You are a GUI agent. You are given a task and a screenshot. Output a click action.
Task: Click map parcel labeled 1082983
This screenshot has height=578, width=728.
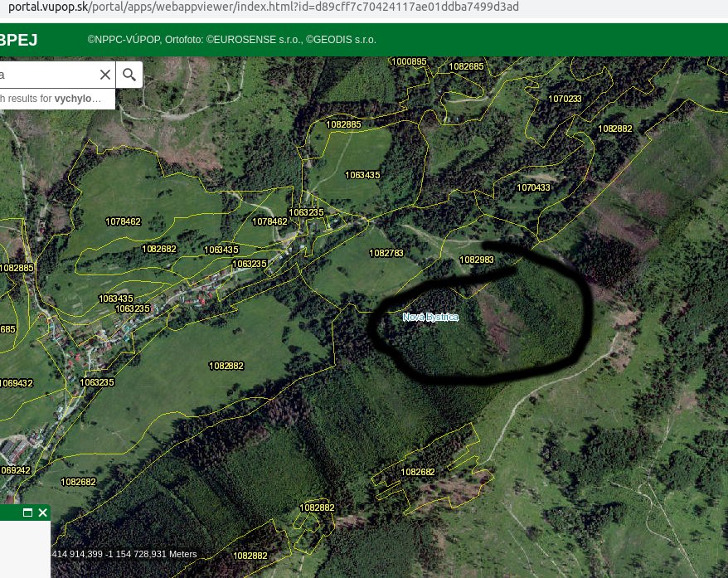477,260
